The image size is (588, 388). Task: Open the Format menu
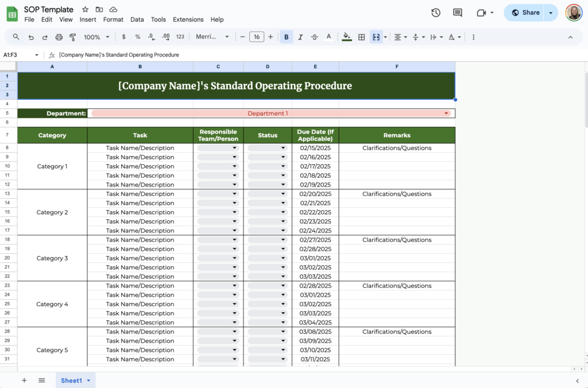click(x=113, y=20)
